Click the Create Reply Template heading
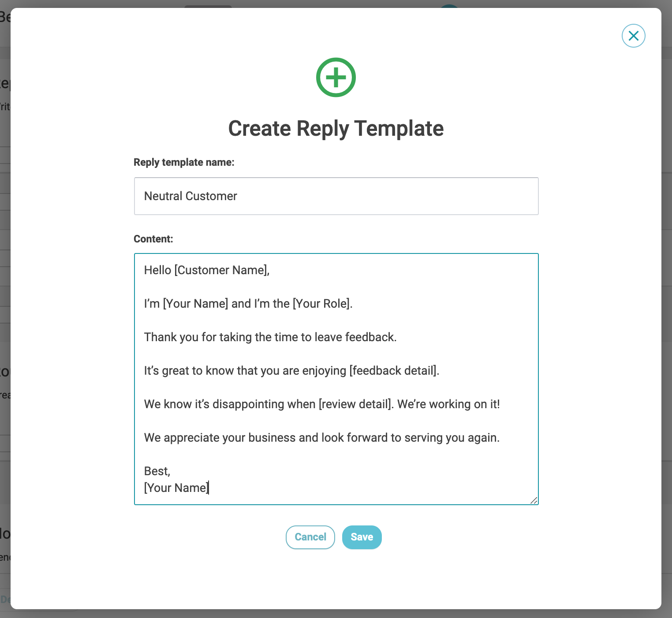The width and height of the screenshot is (672, 618). (336, 129)
